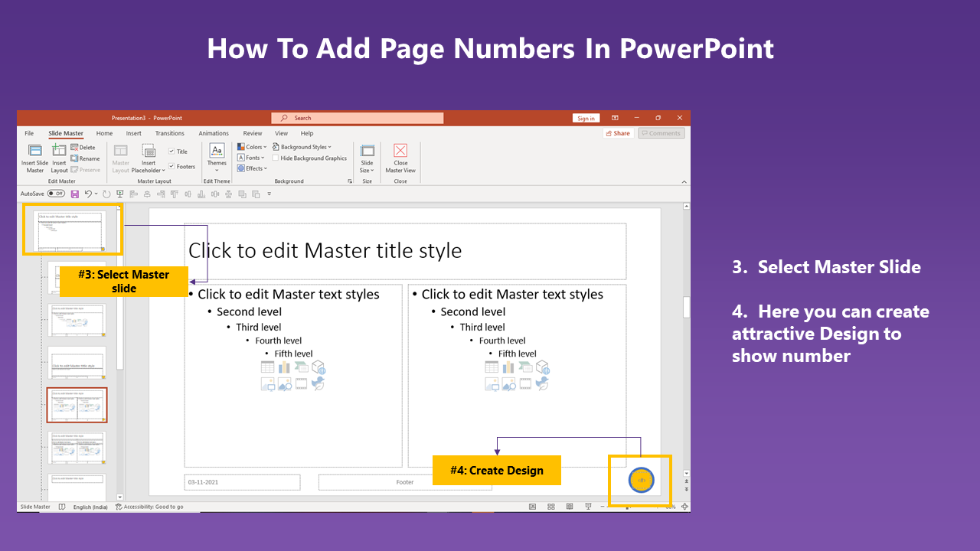Viewport: 980px width, 551px height.
Task: Fit slide to current window
Action: tap(684, 507)
